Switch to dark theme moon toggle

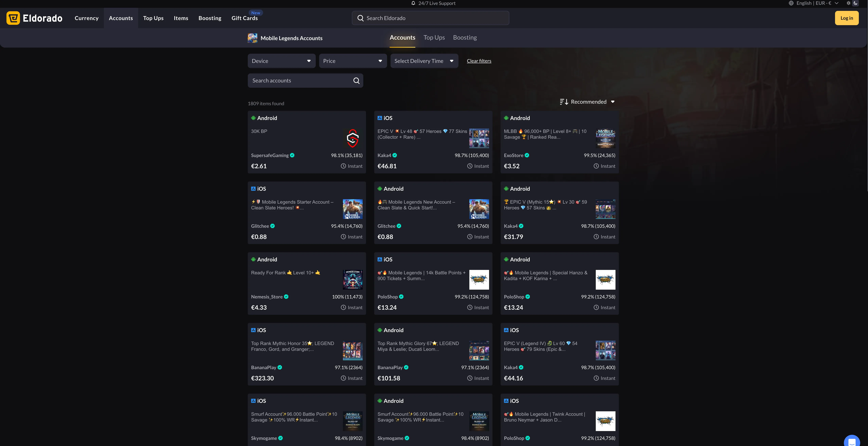856,3
